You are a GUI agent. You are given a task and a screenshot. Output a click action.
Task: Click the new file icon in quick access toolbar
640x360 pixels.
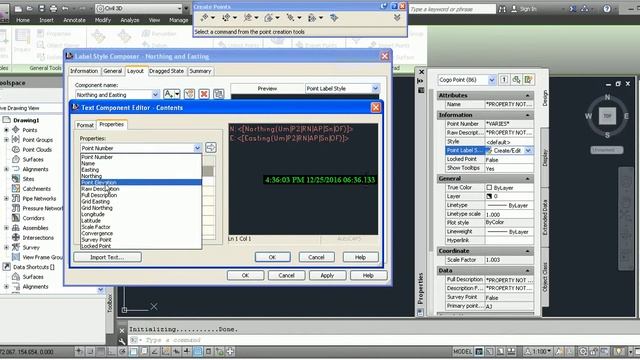coord(18,8)
